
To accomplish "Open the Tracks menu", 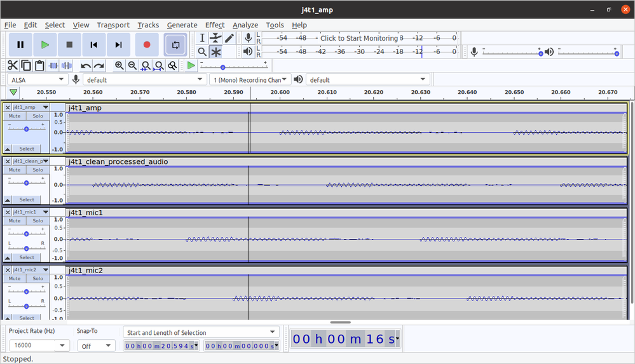I will (x=148, y=25).
